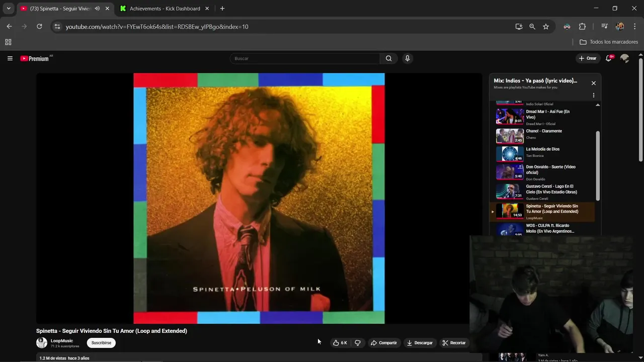The width and height of the screenshot is (644, 362).
Task: Click the playlist panel scrollbar
Action: pyautogui.click(x=598, y=166)
